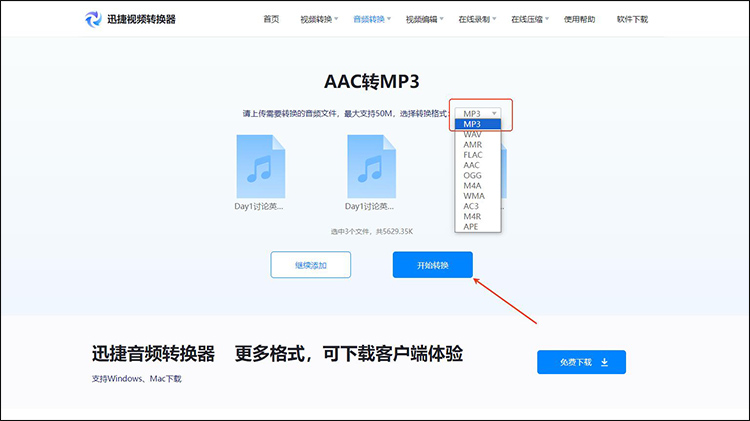This screenshot has height=421, width=750.
Task: Click the 免费下载 button
Action: pos(581,362)
